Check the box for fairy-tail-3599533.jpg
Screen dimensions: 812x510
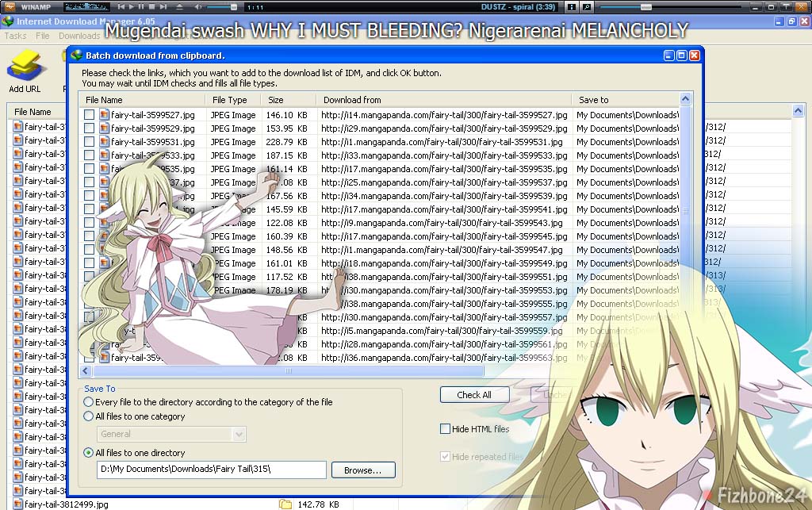click(89, 155)
